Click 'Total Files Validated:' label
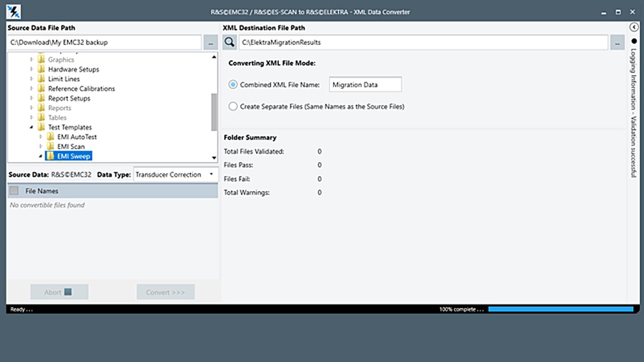 pos(254,151)
